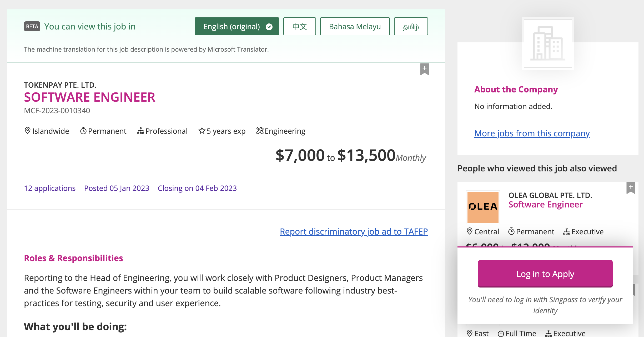Bookmark the TokenPay Software Engineer job

pyautogui.click(x=424, y=69)
